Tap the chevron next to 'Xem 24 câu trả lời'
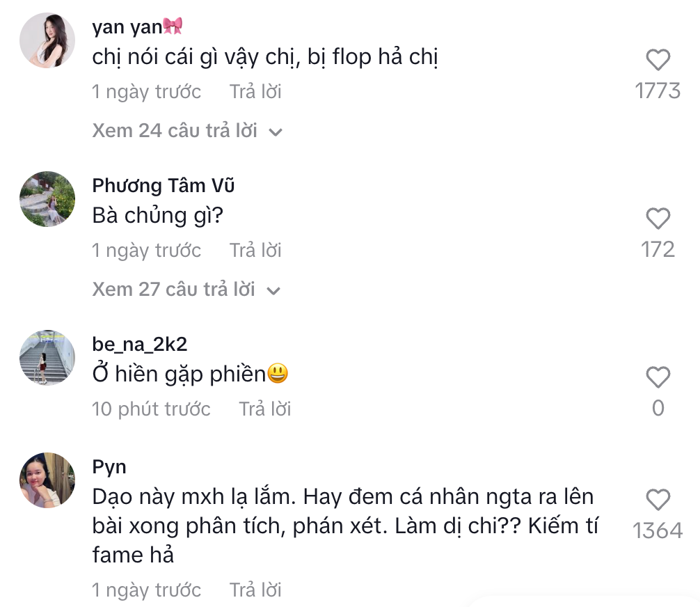Viewport: 700px width, 607px height. (x=276, y=131)
